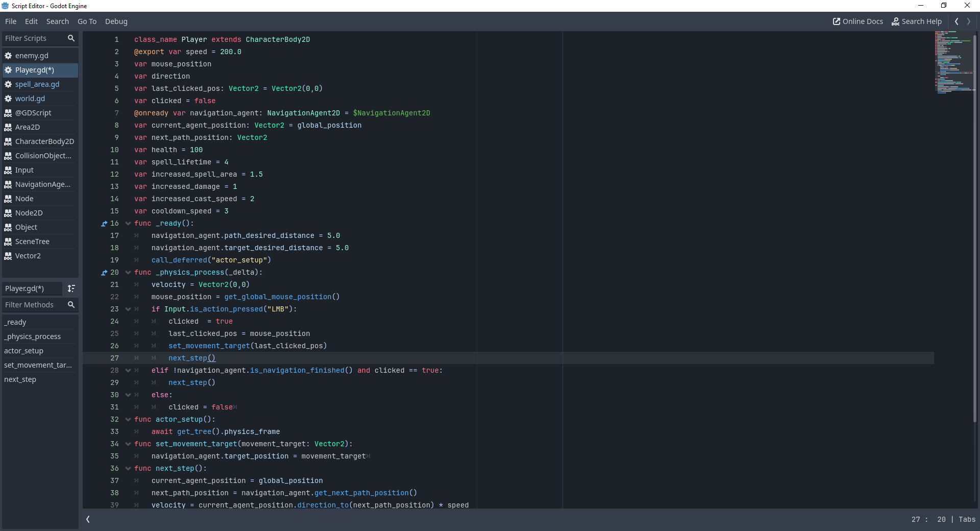Click the Filter Scripts search field
980x531 pixels.
(40, 38)
